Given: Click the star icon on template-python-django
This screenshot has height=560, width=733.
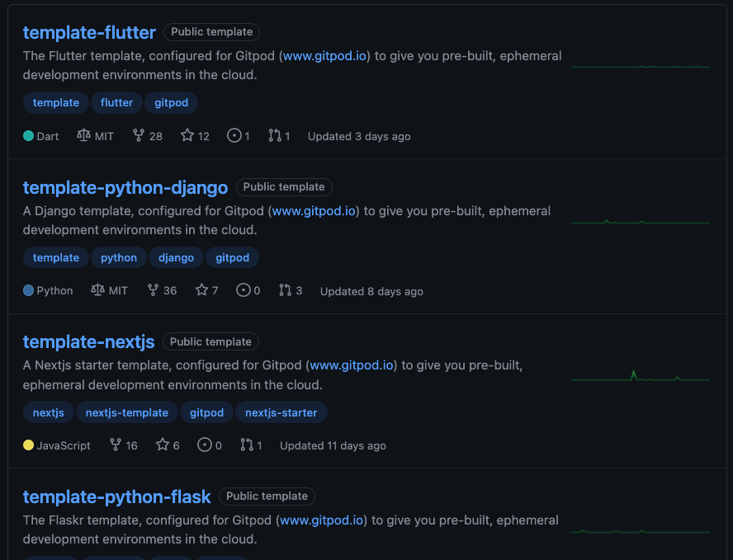Looking at the screenshot, I should point(201,291).
